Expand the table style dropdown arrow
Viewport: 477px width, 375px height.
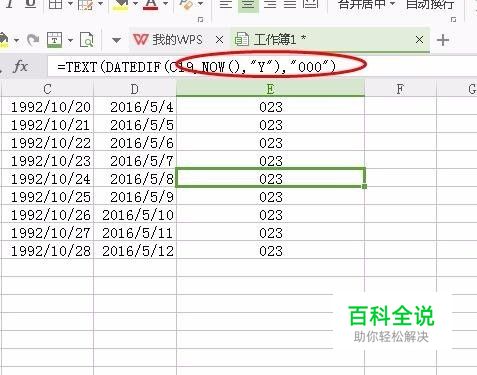pyautogui.click(x=100, y=4)
